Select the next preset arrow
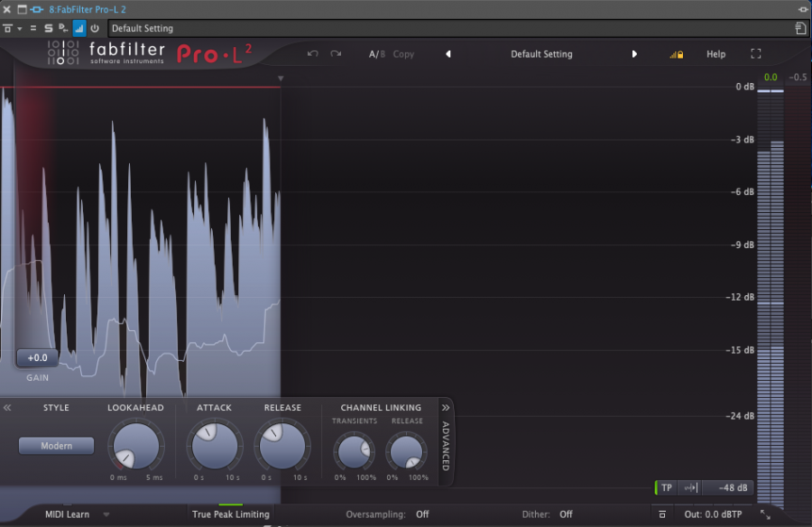This screenshot has height=527, width=812. click(x=634, y=54)
